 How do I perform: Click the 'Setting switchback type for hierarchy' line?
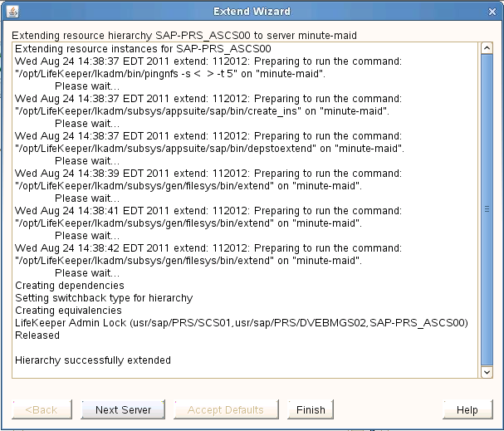[x=104, y=298]
